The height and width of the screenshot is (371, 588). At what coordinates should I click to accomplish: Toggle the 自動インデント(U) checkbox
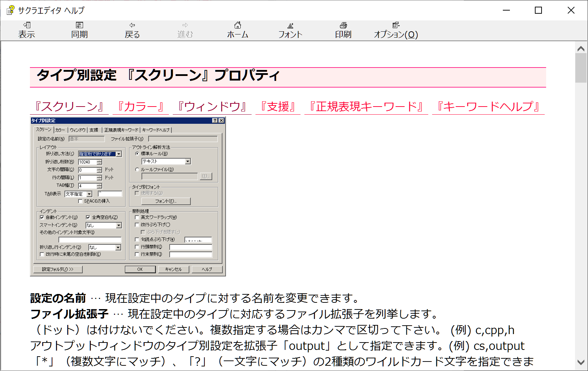point(42,217)
